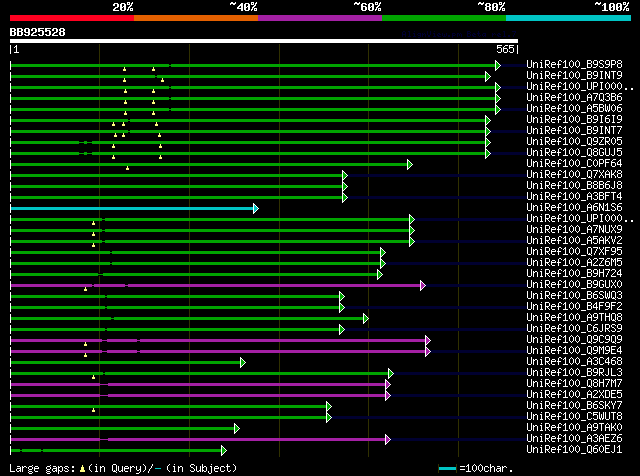Select the UniRef100_A6N1S6 label
This screenshot has height=476, width=640.
click(574, 208)
